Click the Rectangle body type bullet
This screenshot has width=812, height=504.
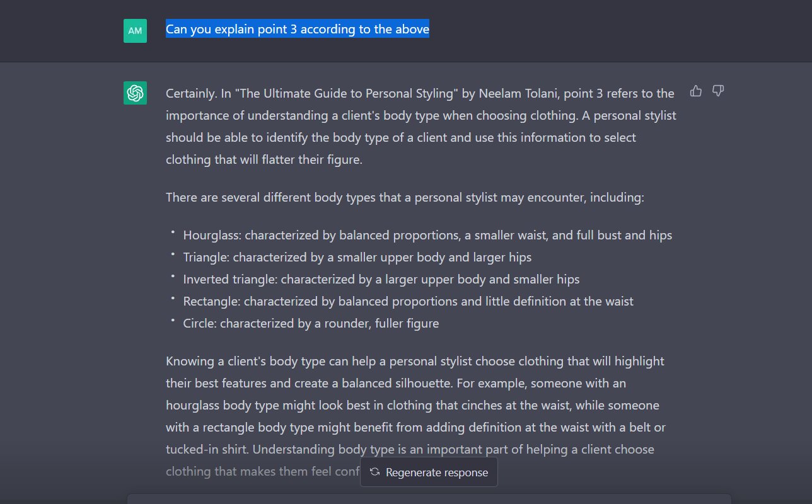click(x=409, y=301)
